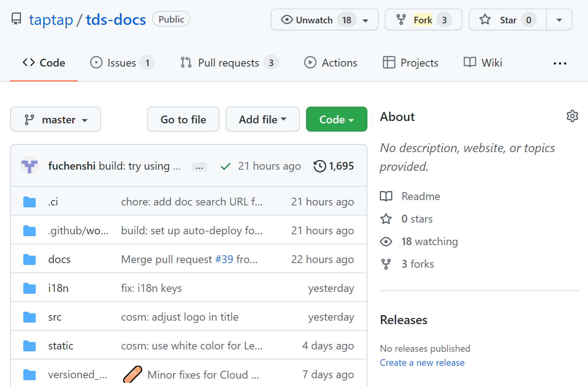Open the taptap owner link
This screenshot has width=588, height=386.
pos(51,19)
